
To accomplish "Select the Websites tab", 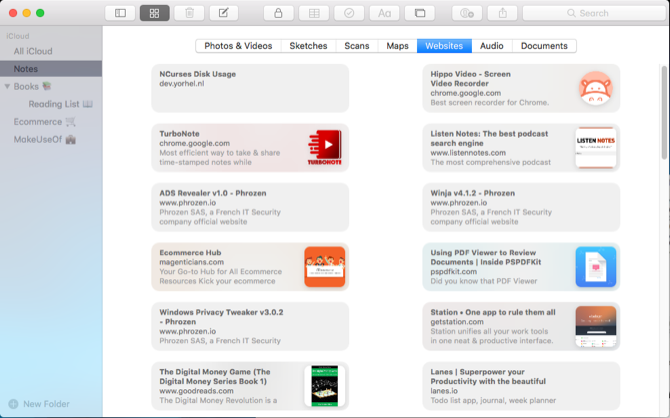I will click(x=444, y=46).
